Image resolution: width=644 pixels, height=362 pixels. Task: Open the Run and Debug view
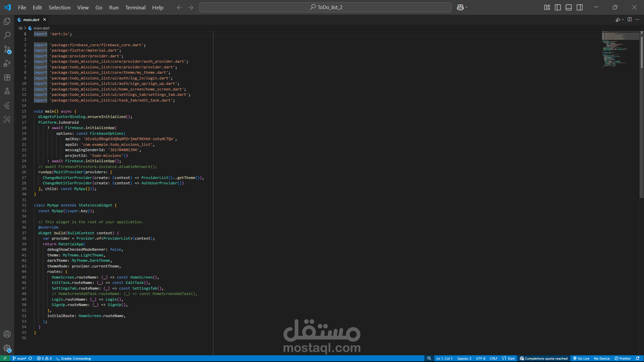pos(7,63)
